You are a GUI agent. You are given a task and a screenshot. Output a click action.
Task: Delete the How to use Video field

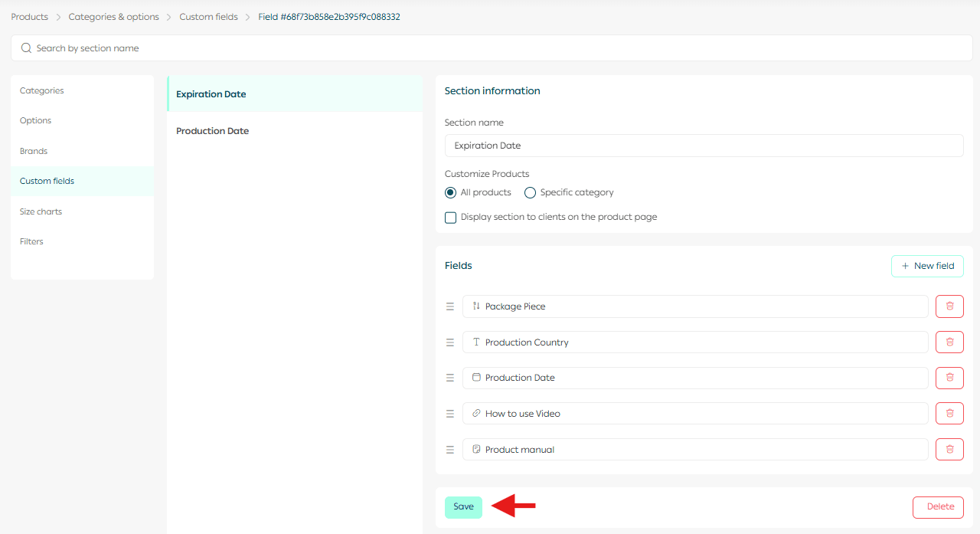[x=949, y=414]
